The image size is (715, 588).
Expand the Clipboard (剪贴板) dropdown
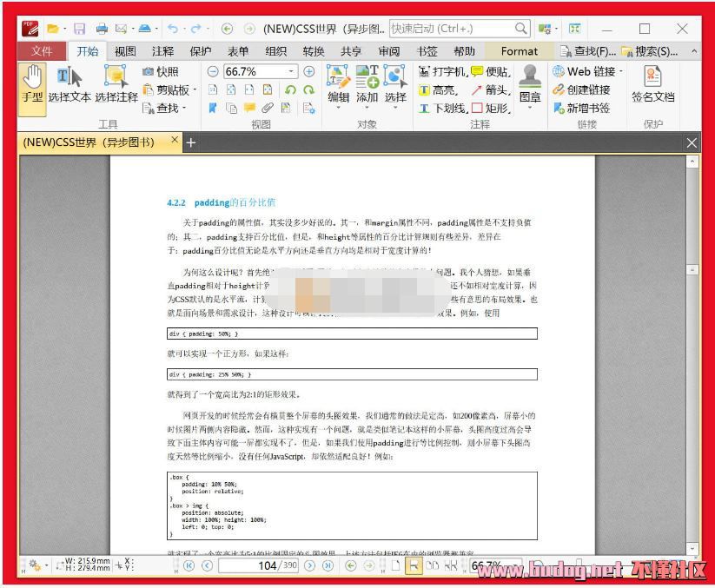(195, 89)
